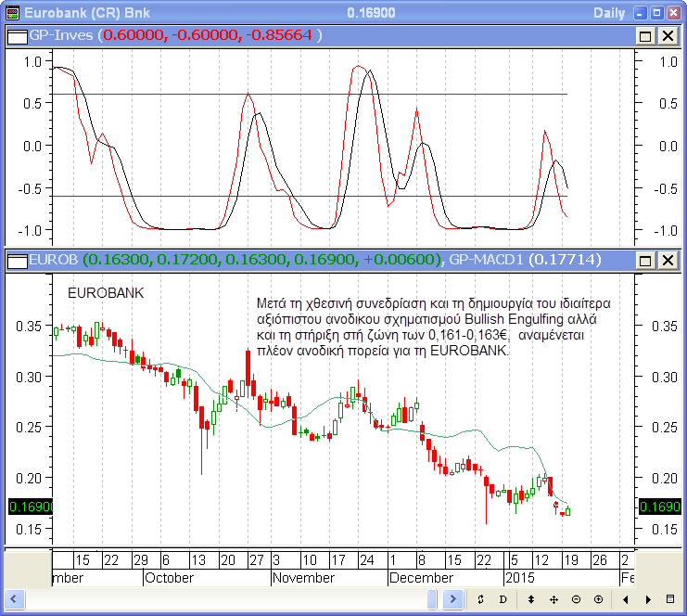Click the 'November' month label on date axis
Image resolution: width=687 pixels, height=616 pixels.
pos(303,578)
